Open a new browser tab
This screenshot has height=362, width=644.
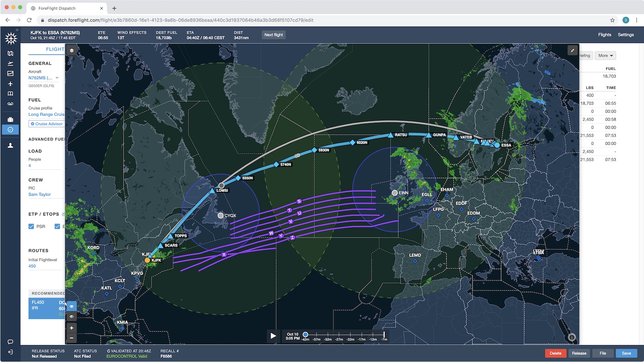click(x=114, y=8)
